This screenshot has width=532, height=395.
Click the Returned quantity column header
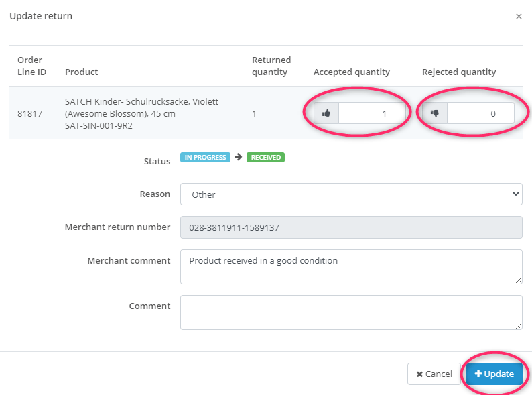[x=271, y=66]
